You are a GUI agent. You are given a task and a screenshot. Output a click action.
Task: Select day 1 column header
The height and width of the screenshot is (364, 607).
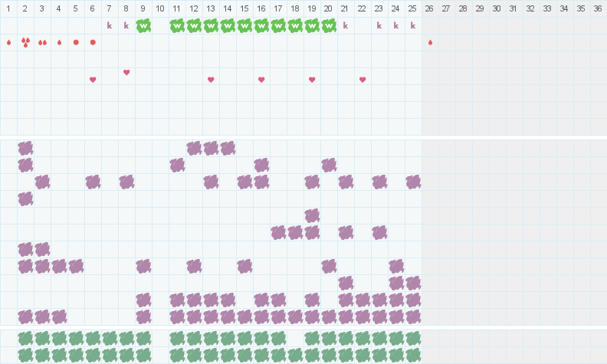pyautogui.click(x=8, y=8)
